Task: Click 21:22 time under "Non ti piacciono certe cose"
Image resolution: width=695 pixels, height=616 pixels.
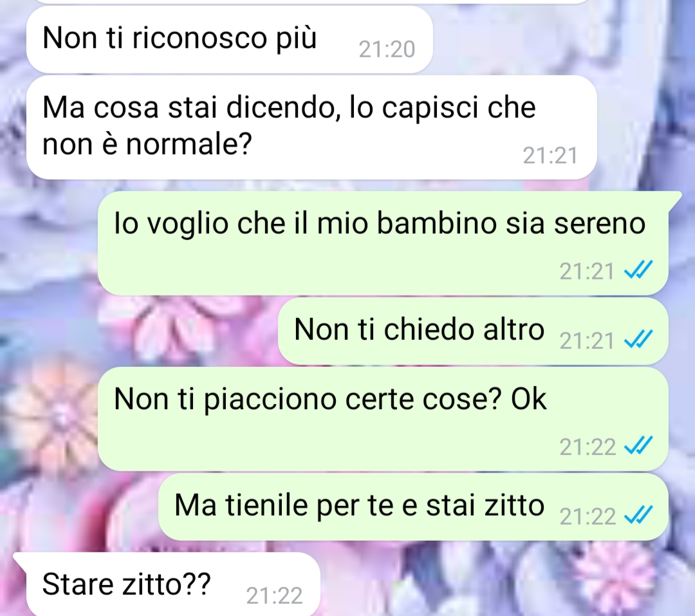Action: pos(588,447)
